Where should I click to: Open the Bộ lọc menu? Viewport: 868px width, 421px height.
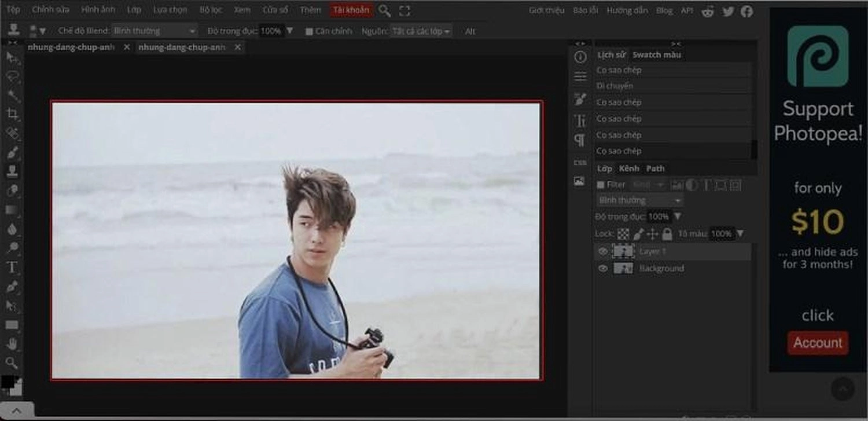click(x=211, y=10)
